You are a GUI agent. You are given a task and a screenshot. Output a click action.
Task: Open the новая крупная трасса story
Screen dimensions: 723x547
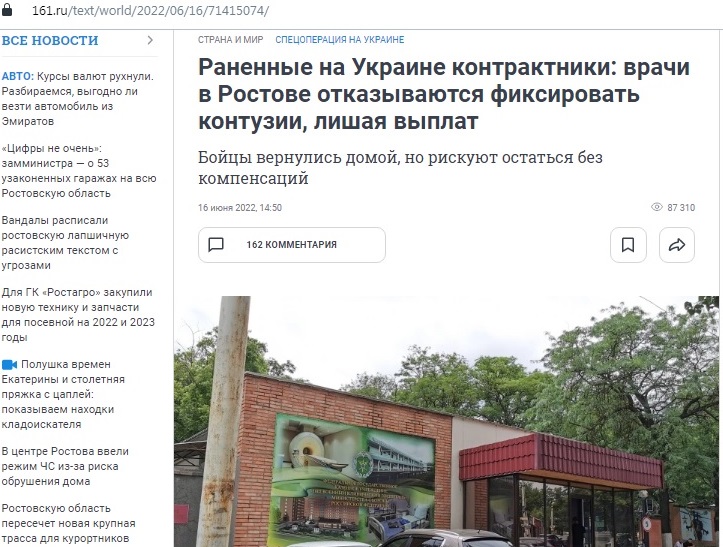pyautogui.click(x=68, y=523)
